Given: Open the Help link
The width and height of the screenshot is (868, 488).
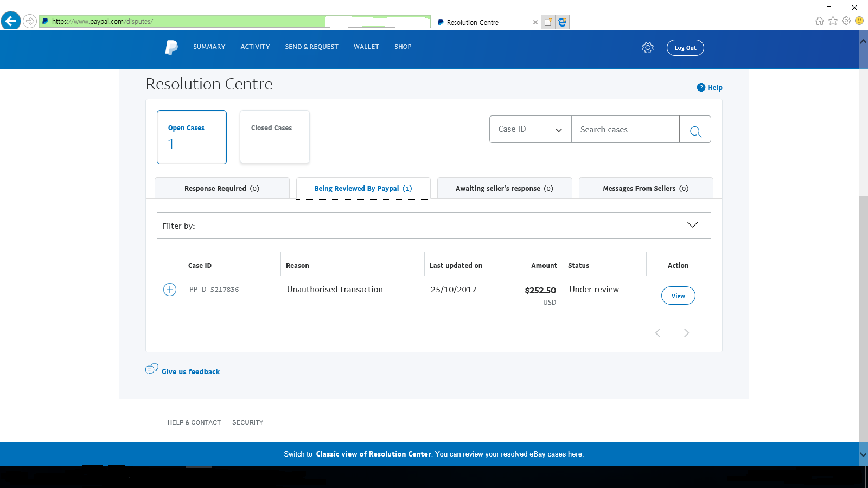Looking at the screenshot, I should 715,87.
